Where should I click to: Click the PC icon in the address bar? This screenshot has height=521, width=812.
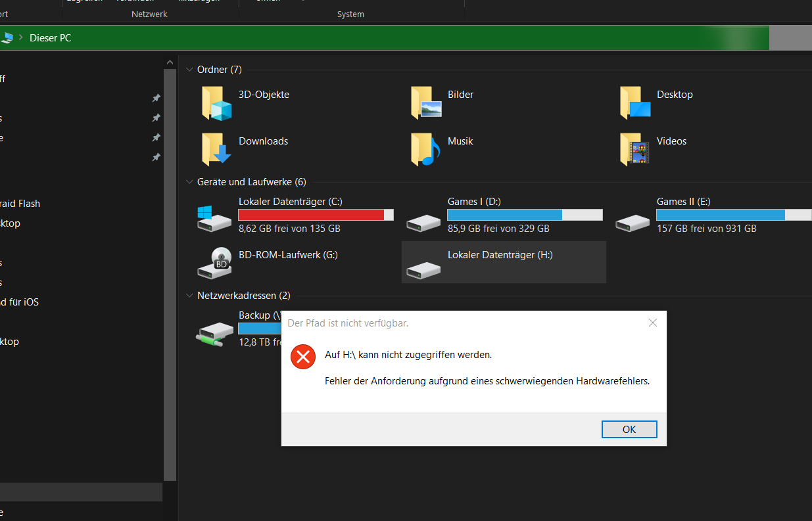click(x=7, y=37)
